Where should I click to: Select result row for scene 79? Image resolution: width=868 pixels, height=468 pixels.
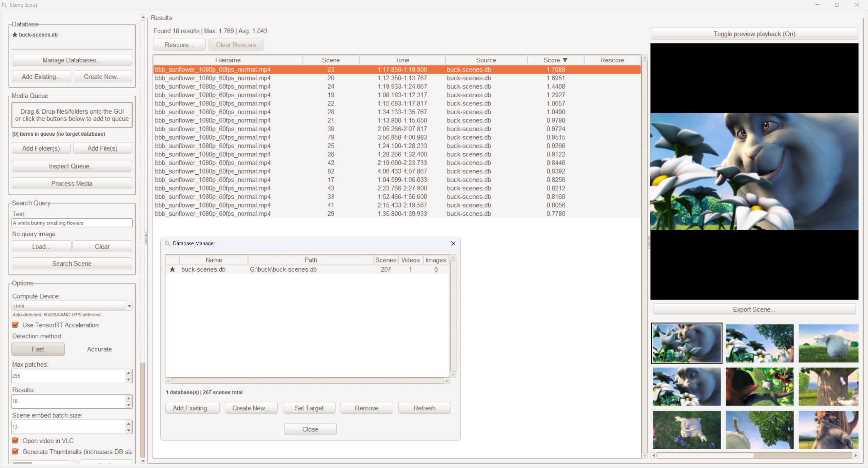click(x=397, y=137)
